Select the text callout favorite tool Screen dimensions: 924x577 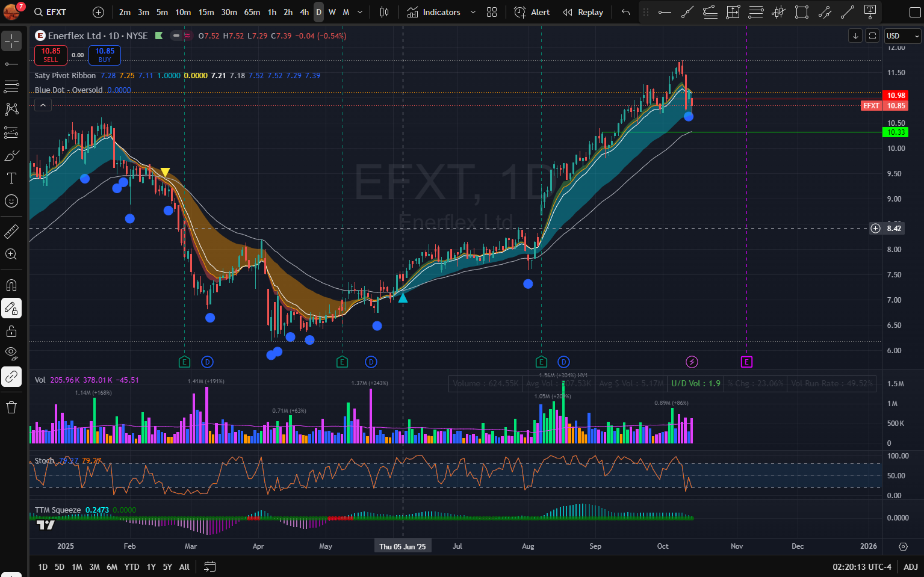pos(870,12)
